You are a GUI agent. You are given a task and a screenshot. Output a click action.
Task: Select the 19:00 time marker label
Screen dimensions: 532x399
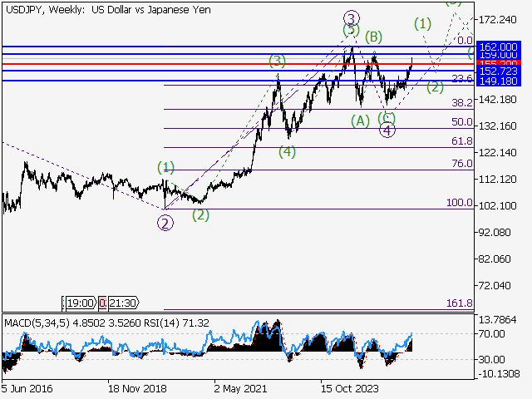pos(80,303)
